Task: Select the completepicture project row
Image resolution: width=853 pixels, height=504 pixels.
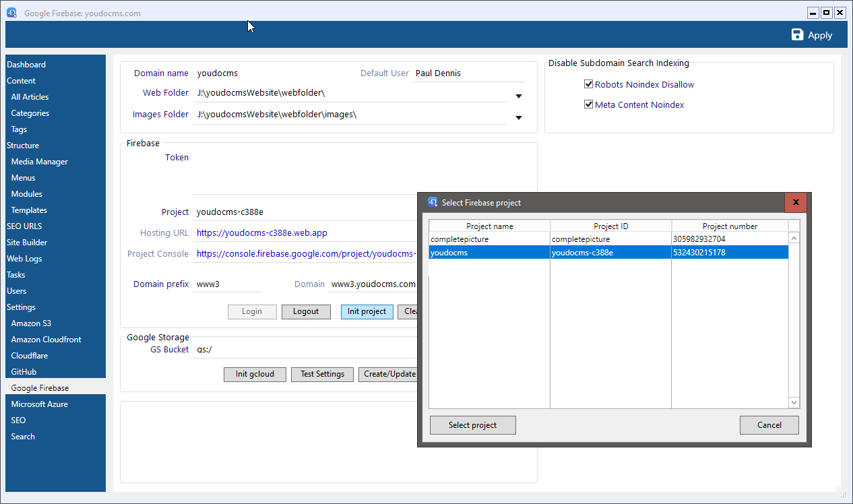Action: pyautogui.click(x=609, y=239)
